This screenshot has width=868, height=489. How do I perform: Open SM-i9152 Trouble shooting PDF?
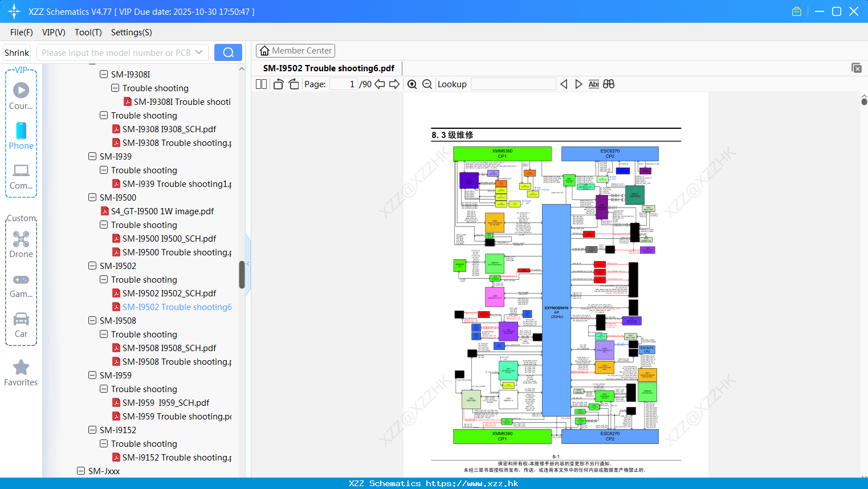coord(172,457)
